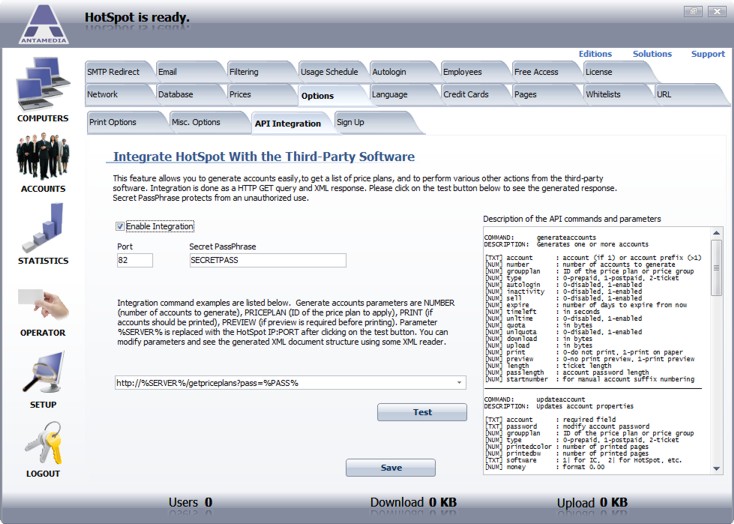734x524 pixels.
Task: Open the Editions link
Action: click(595, 54)
